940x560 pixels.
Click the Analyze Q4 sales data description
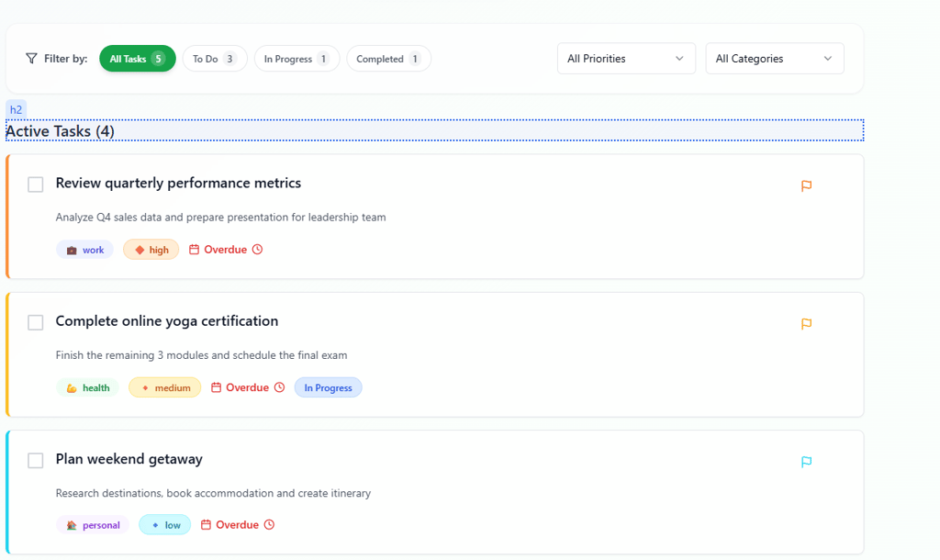coord(220,217)
